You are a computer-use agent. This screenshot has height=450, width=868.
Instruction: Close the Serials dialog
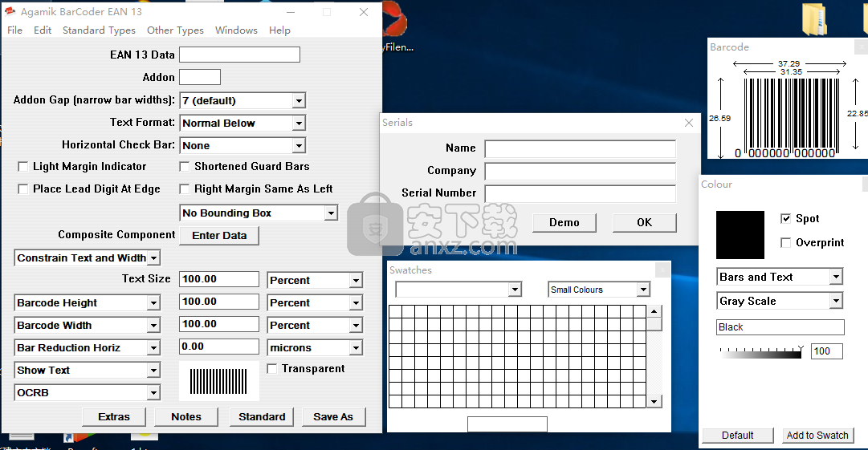point(689,123)
